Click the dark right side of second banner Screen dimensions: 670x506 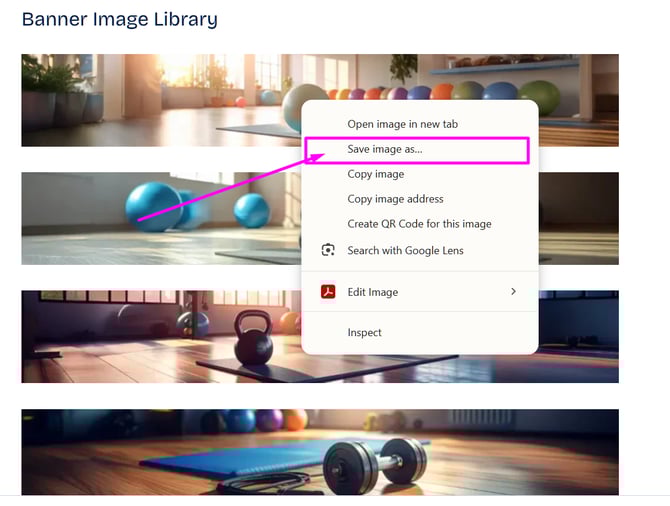[590, 215]
